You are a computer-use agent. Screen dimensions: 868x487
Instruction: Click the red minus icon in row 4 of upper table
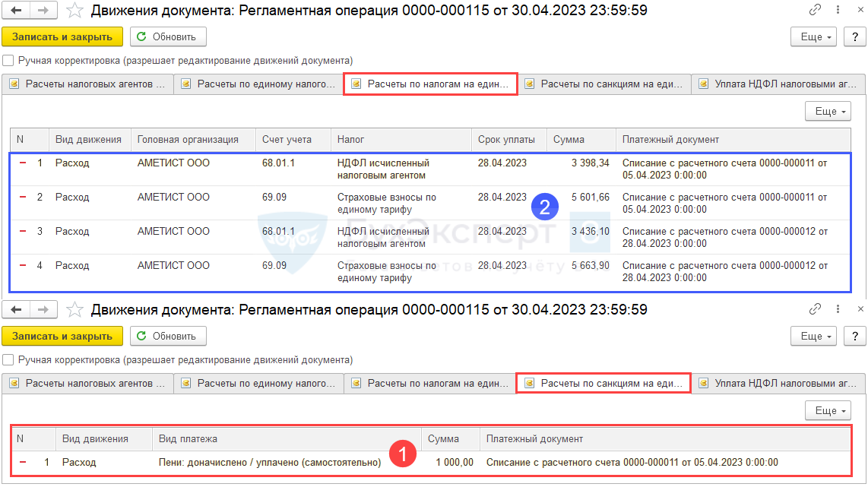click(x=23, y=266)
